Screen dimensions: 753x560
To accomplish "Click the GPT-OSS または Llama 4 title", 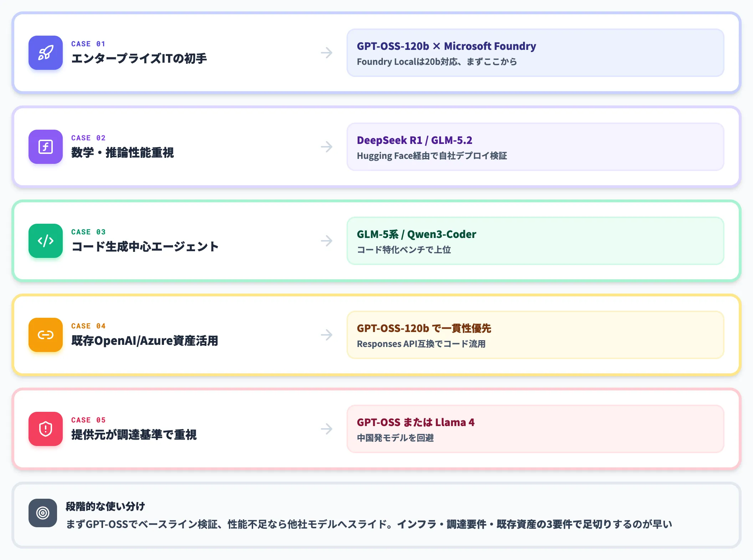I will point(416,422).
